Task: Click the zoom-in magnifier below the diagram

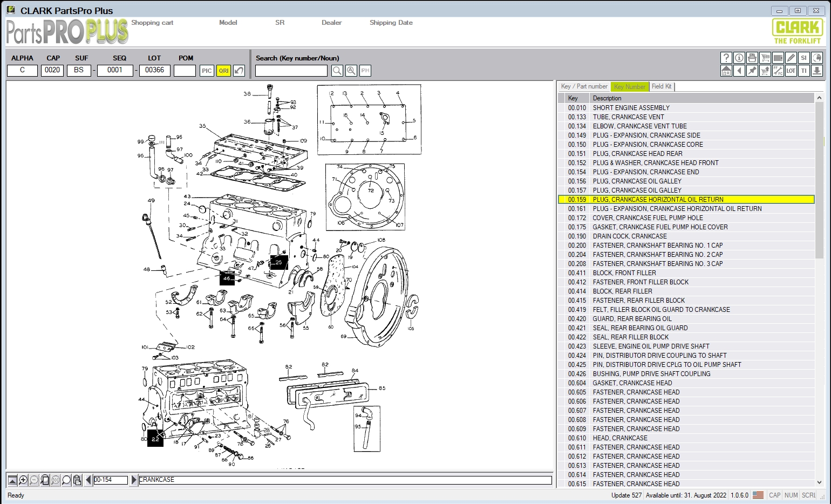Action: tap(23, 480)
